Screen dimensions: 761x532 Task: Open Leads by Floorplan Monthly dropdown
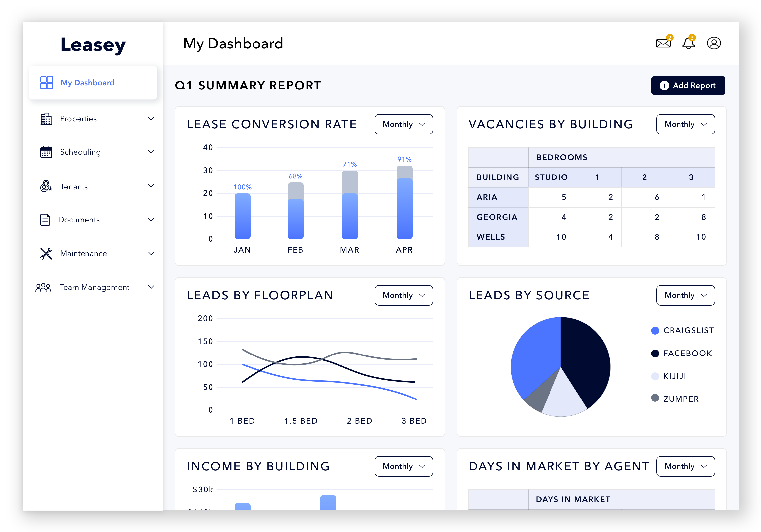pos(404,295)
